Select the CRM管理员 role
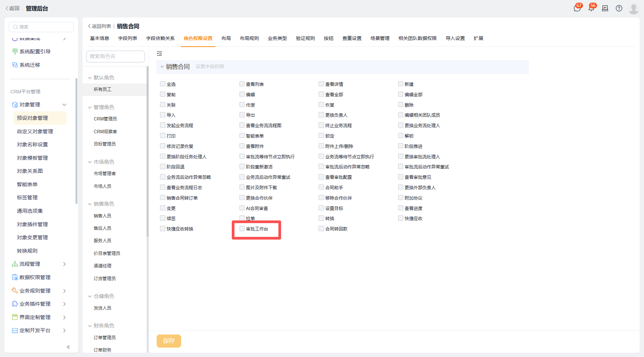The width and height of the screenshot is (644, 357). tap(105, 119)
